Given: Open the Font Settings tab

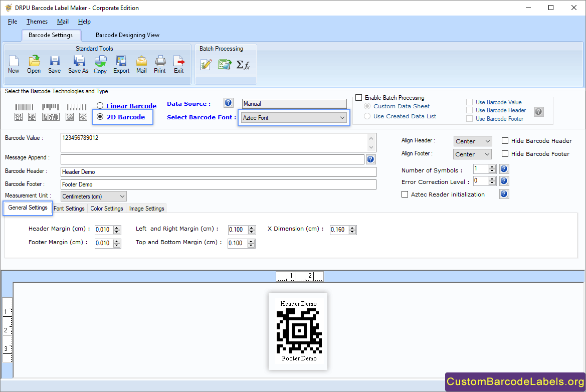Looking at the screenshot, I should pyautogui.click(x=69, y=209).
